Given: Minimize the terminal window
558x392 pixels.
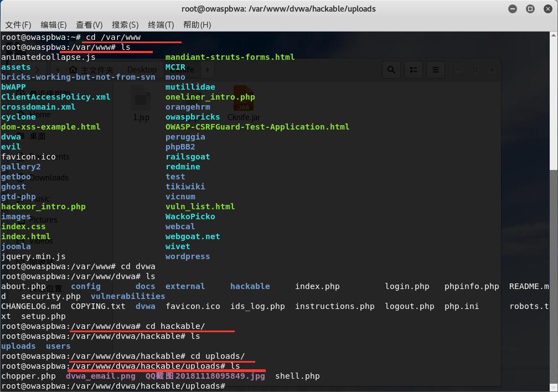Looking at the screenshot, I should (513, 9).
